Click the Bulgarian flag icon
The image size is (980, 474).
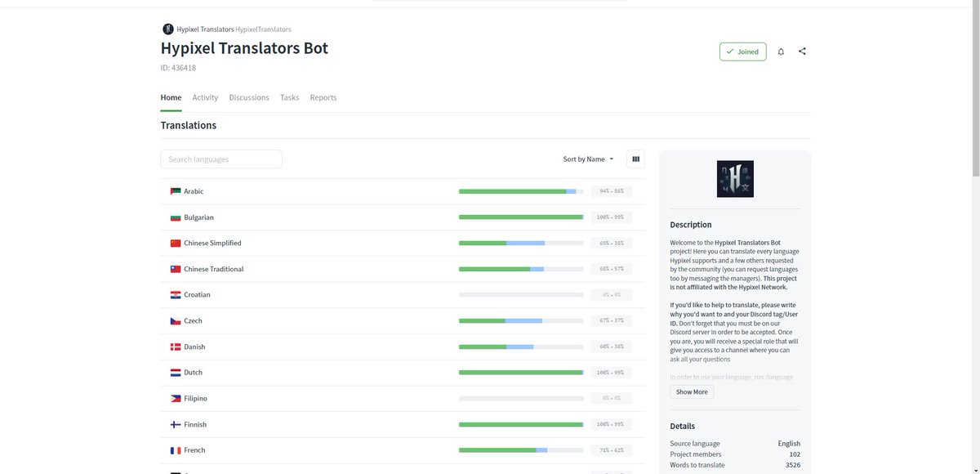click(176, 217)
